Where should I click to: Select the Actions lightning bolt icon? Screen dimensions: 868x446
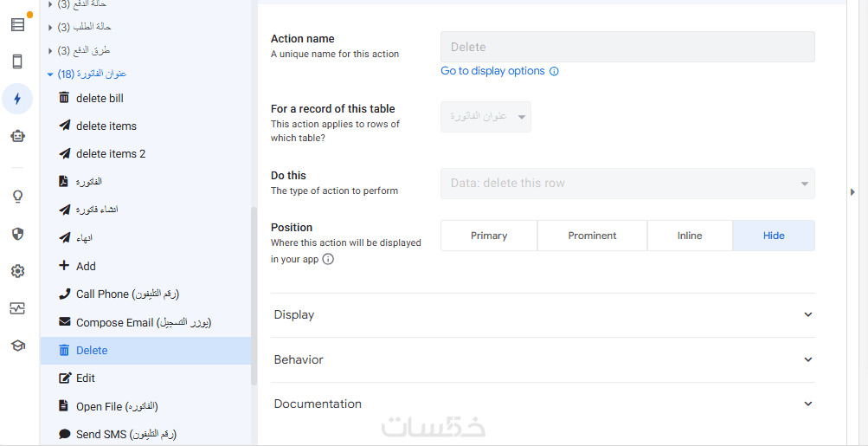tap(17, 99)
